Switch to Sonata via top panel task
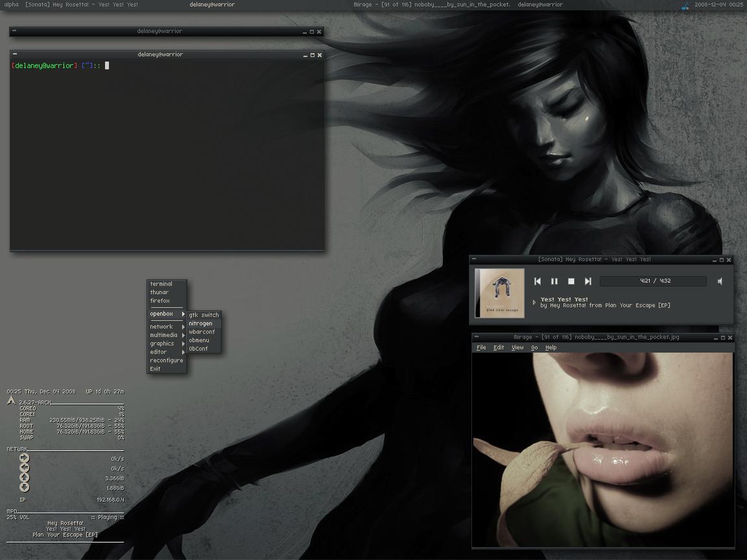747x560 pixels. pyautogui.click(x=82, y=5)
